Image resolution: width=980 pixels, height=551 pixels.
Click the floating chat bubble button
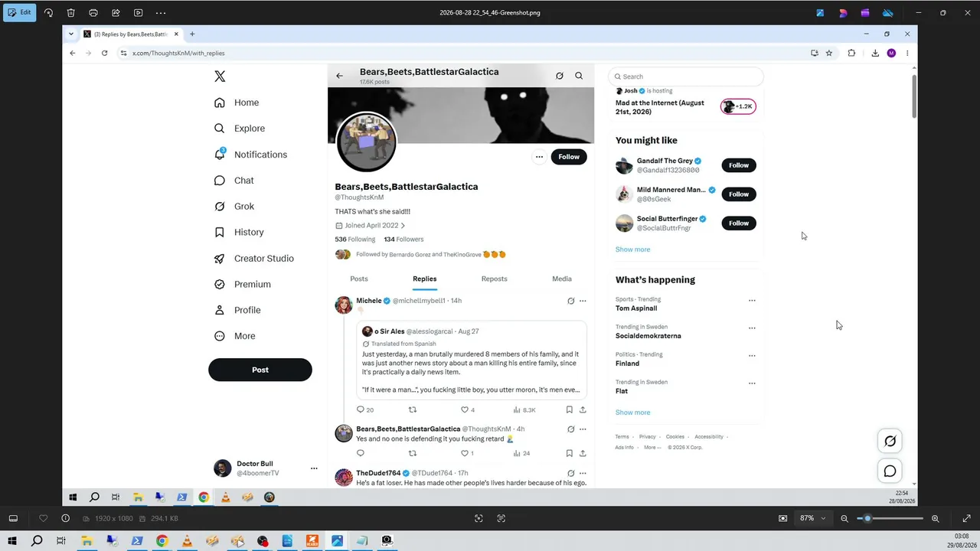click(890, 471)
